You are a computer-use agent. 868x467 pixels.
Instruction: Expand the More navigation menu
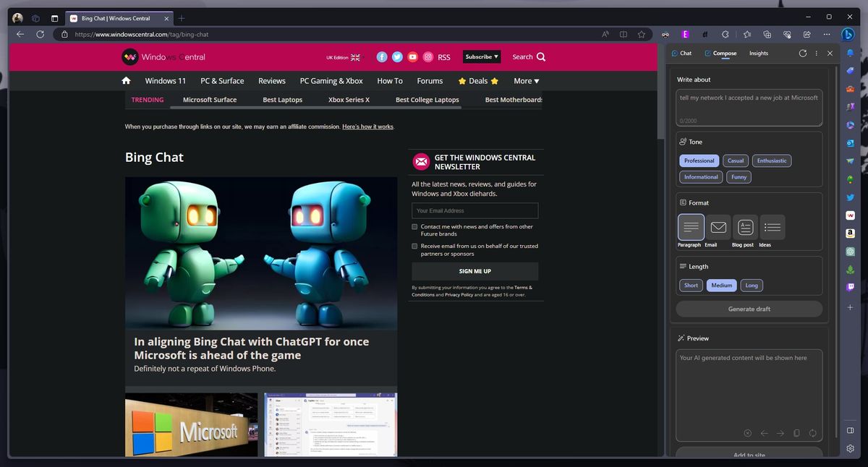(x=527, y=81)
